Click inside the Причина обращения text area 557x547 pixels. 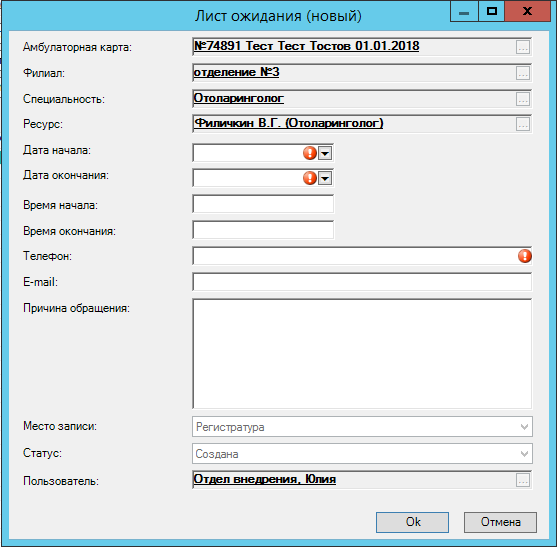pos(362,354)
